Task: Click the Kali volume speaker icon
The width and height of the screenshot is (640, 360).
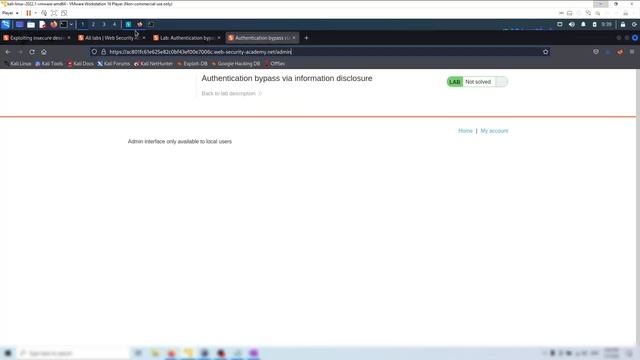Action: click(x=572, y=24)
